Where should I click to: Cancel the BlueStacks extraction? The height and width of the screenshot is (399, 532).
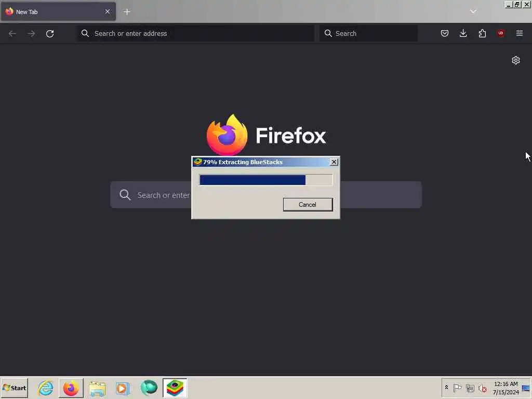point(308,205)
